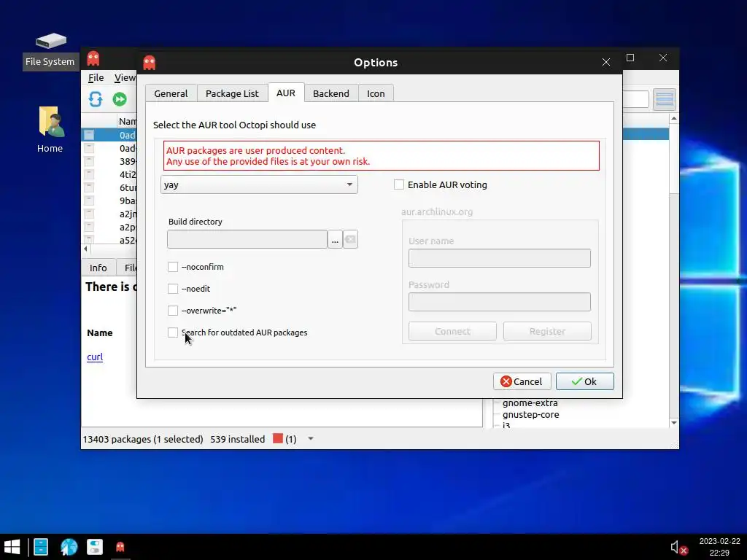Click the left scroll arrow under package list

[x=86, y=249]
